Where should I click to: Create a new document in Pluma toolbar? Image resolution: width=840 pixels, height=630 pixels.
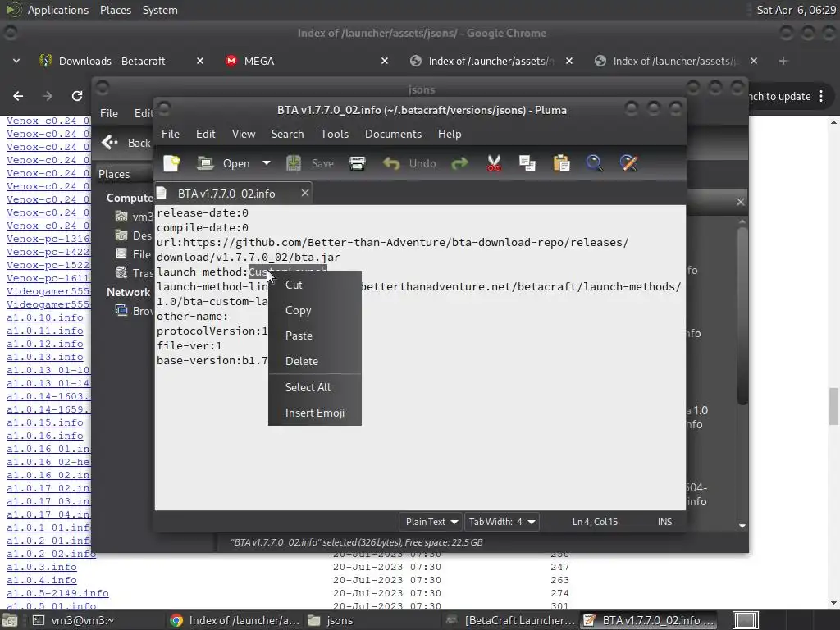pos(172,163)
